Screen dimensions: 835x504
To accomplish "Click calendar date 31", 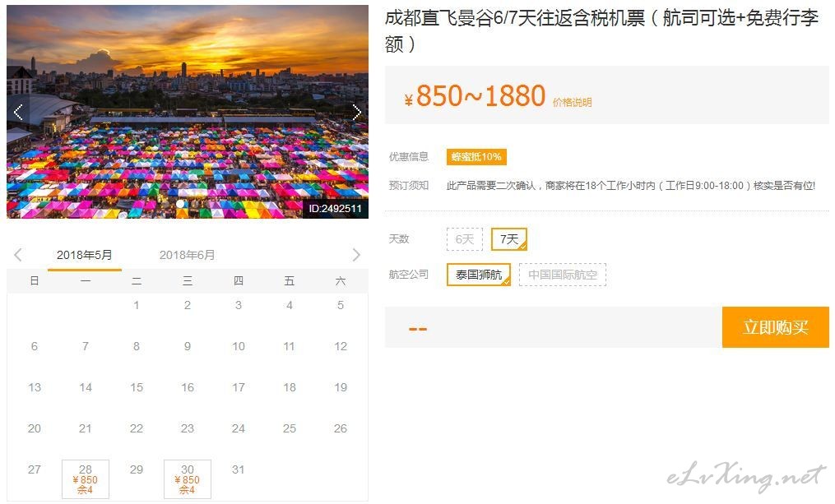I will pos(238,469).
